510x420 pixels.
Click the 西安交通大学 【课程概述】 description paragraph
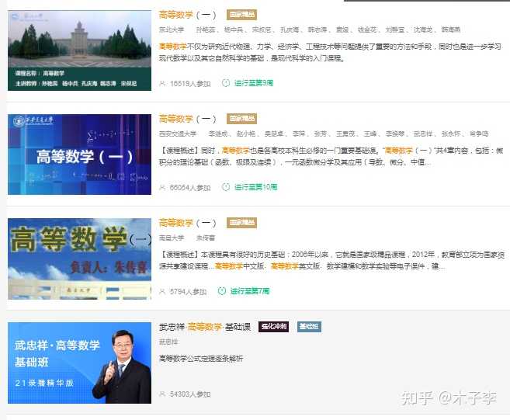331,156
